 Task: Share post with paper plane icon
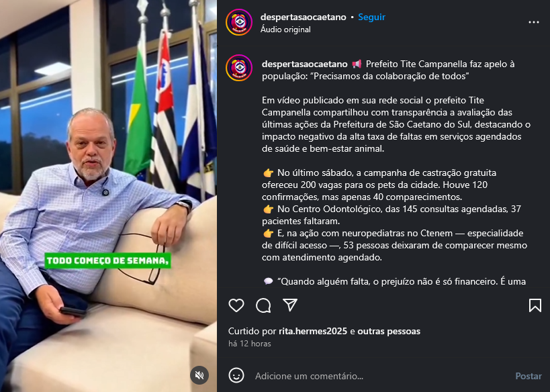[290, 305]
